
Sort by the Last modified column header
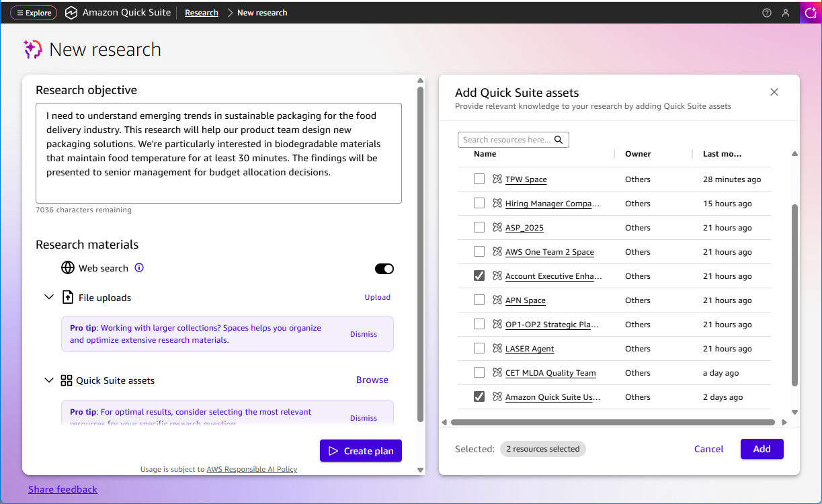pos(723,154)
